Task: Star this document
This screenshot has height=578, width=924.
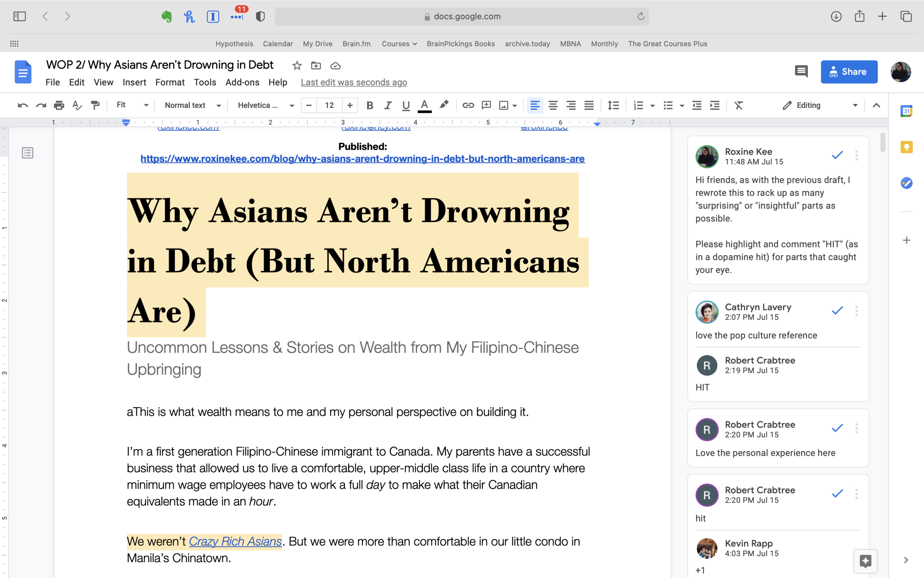Action: click(297, 66)
